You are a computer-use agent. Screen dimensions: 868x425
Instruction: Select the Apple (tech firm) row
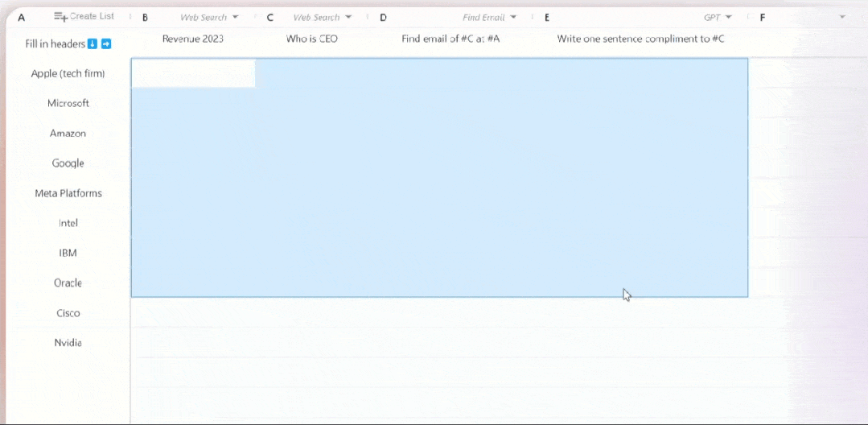(x=68, y=73)
